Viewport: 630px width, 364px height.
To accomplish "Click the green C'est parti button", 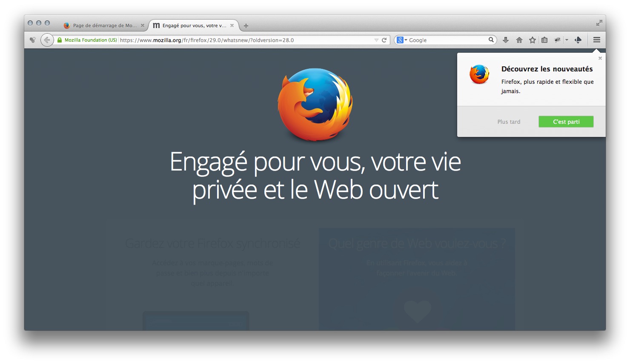I will pyautogui.click(x=566, y=122).
